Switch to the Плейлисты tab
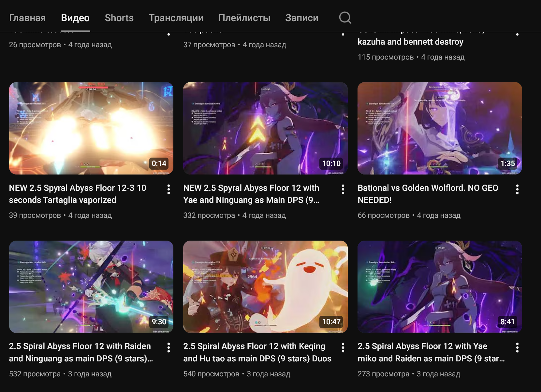 pos(244,18)
